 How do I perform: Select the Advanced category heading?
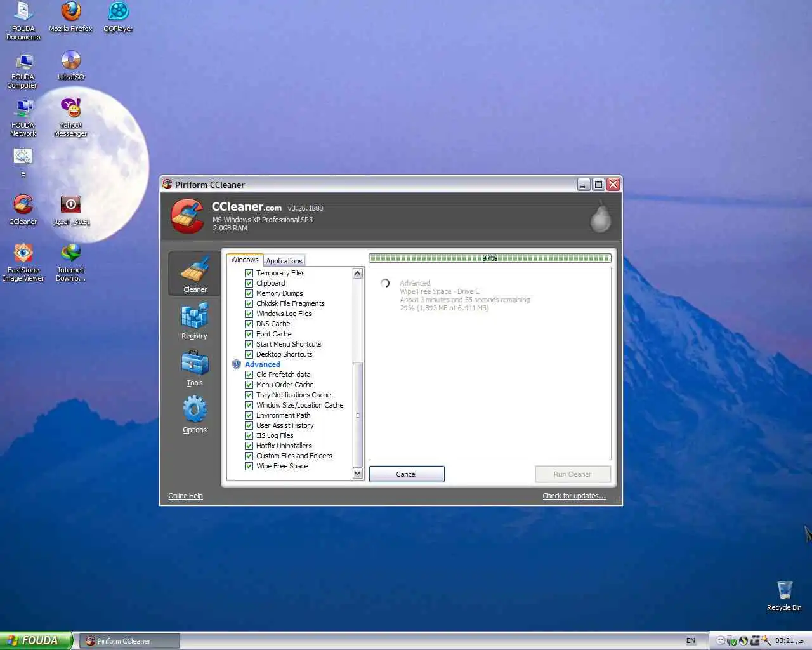[x=263, y=364]
